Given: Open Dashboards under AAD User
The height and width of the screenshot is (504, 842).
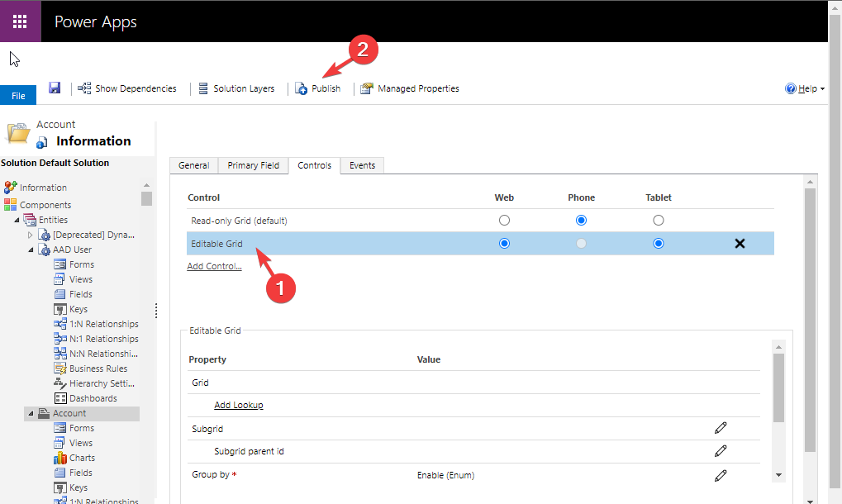Looking at the screenshot, I should 93,398.
